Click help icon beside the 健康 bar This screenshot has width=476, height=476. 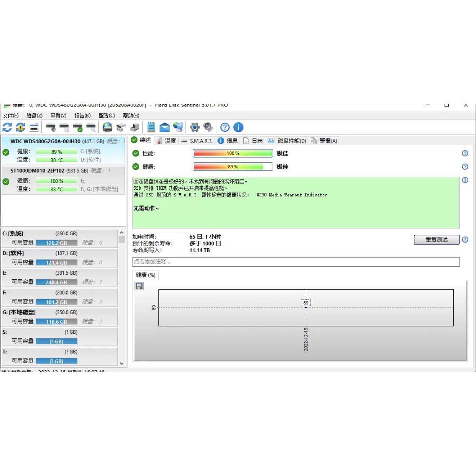(465, 167)
